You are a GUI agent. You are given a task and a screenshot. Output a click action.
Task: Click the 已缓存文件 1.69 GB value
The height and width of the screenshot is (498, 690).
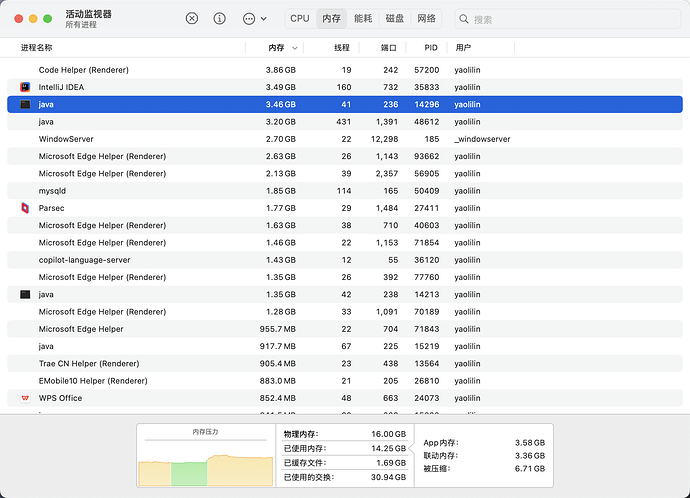391,463
